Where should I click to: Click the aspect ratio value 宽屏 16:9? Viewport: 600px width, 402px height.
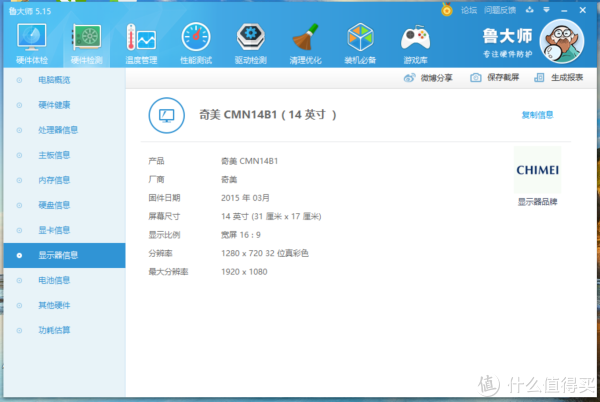click(x=241, y=235)
